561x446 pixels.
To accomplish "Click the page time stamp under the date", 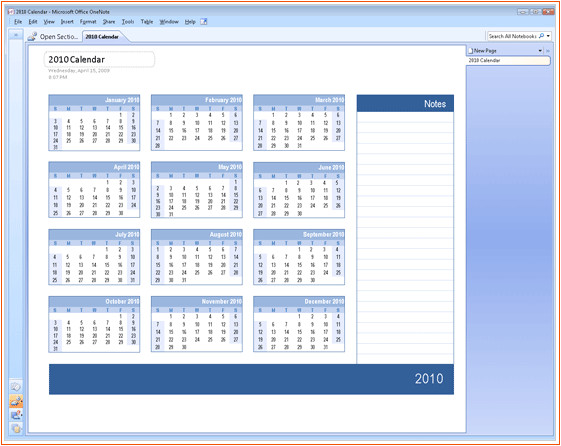I will coord(58,77).
